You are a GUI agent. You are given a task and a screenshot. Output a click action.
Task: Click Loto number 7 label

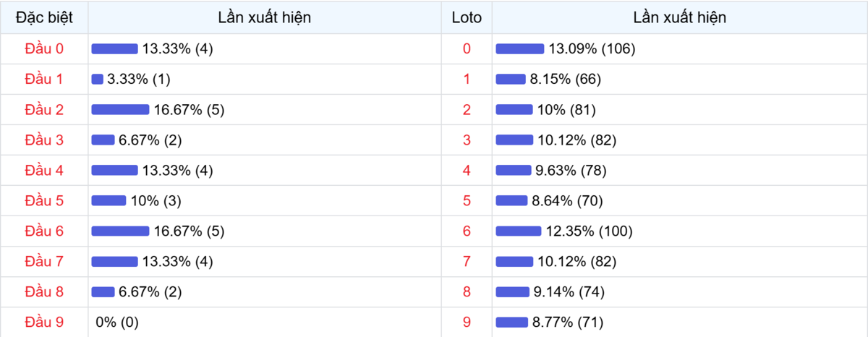click(x=466, y=262)
